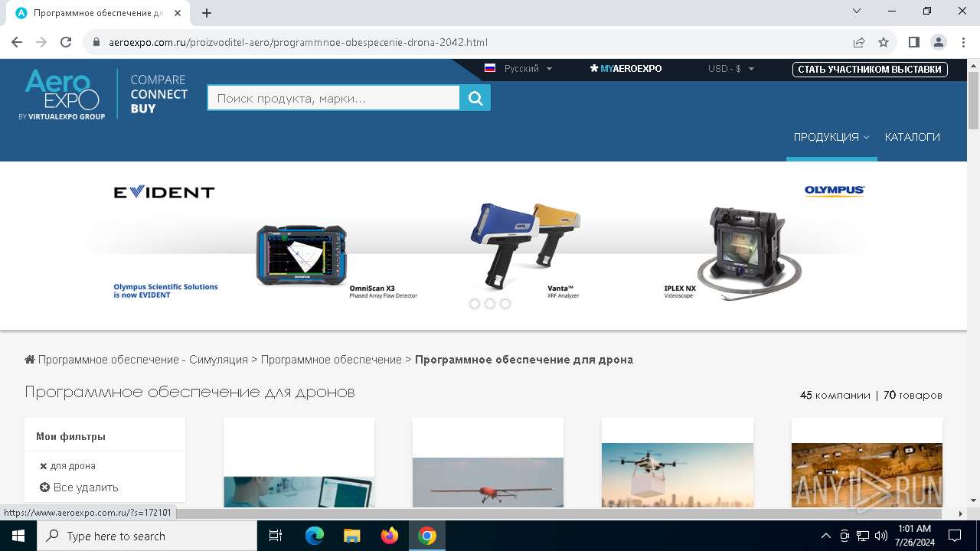The width and height of the screenshot is (980, 551).
Task: View site information lock icon
Action: (96, 42)
